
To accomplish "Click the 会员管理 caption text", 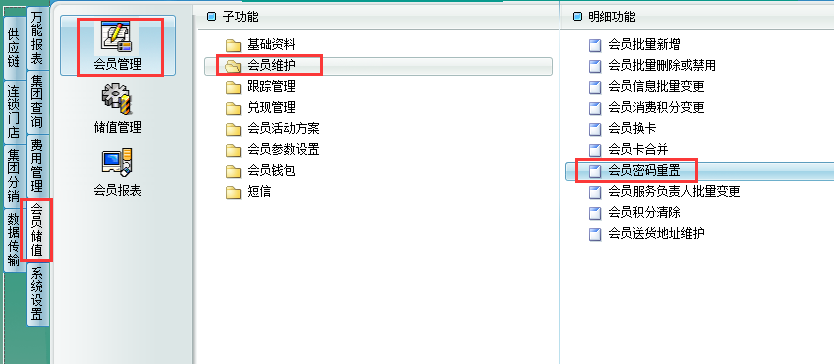I will tap(118, 65).
